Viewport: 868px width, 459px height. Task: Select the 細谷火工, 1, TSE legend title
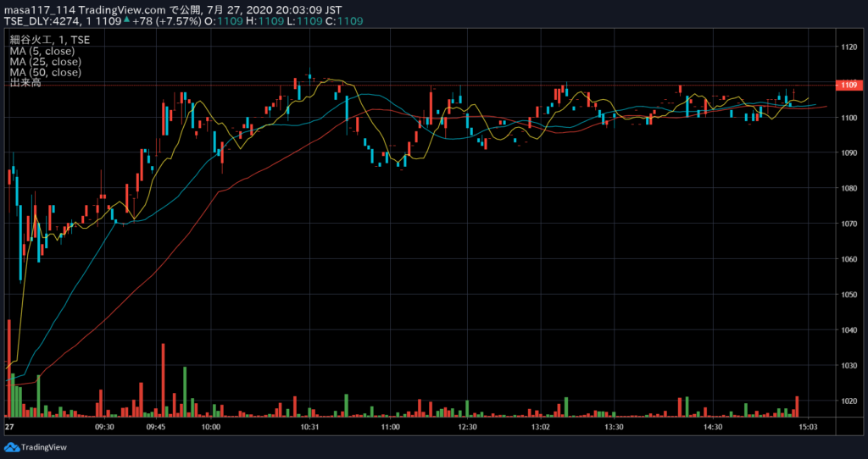(x=50, y=41)
